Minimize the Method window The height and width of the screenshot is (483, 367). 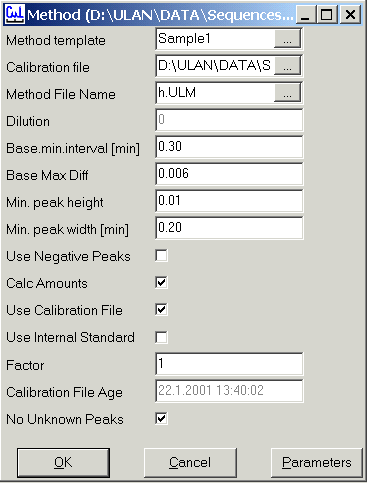click(x=305, y=15)
